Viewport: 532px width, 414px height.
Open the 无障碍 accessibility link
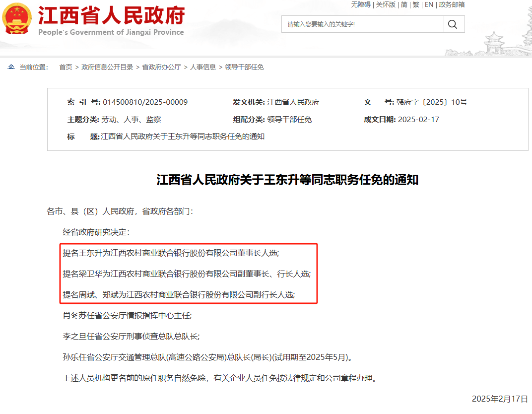[x=361, y=4]
